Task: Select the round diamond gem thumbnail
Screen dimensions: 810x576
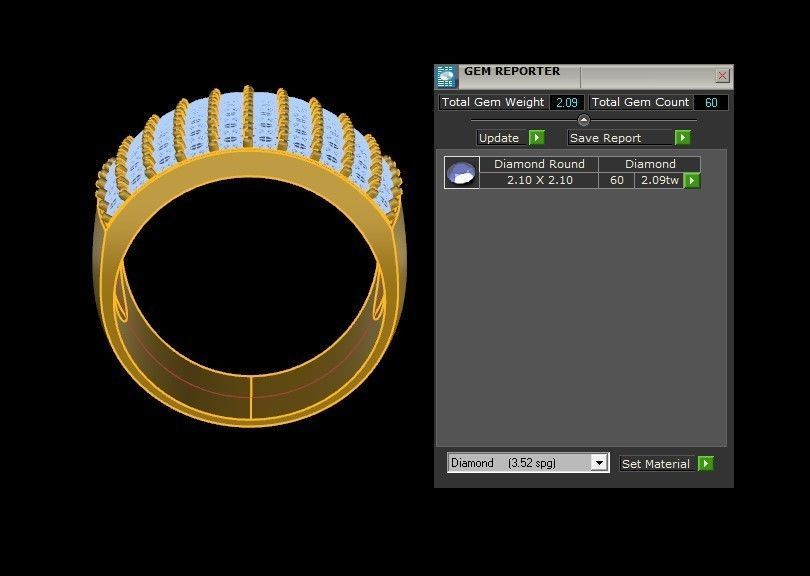Action: point(461,173)
